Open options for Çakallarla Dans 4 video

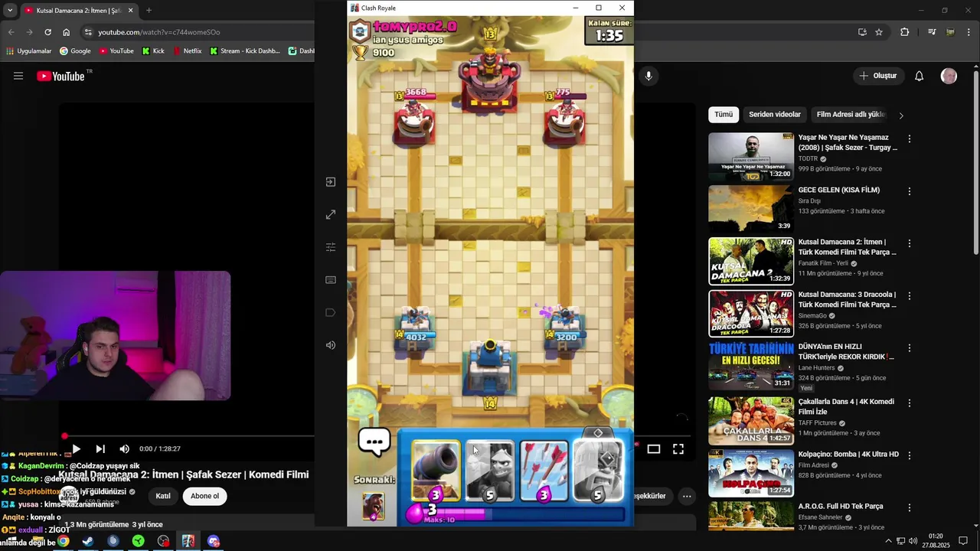point(910,403)
